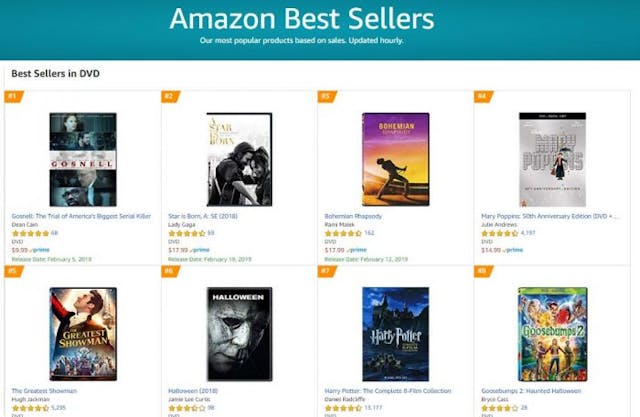Open the Gosnell DVD cover thumbnail
The height and width of the screenshot is (417, 640).
(82, 159)
